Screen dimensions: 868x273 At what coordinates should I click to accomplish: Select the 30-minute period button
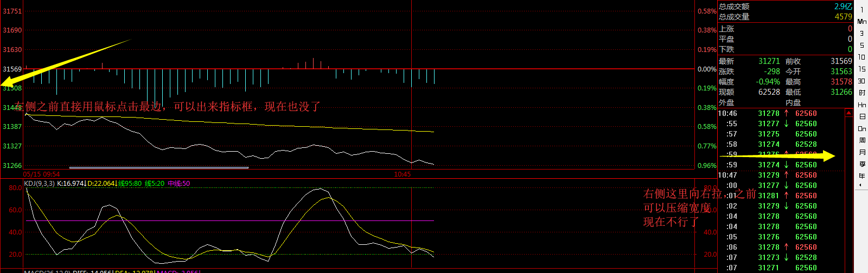point(861,81)
